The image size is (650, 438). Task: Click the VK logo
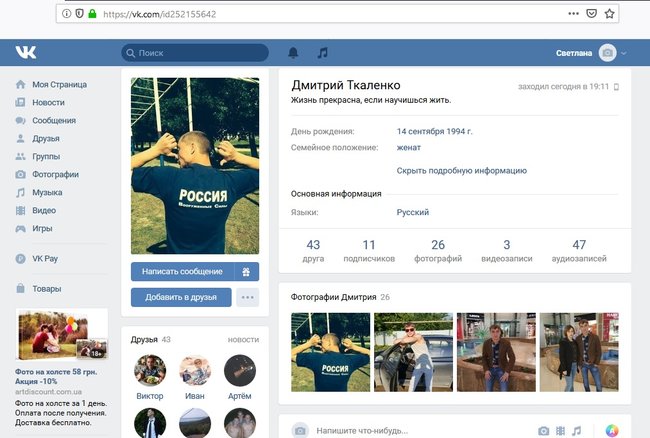tap(26, 53)
